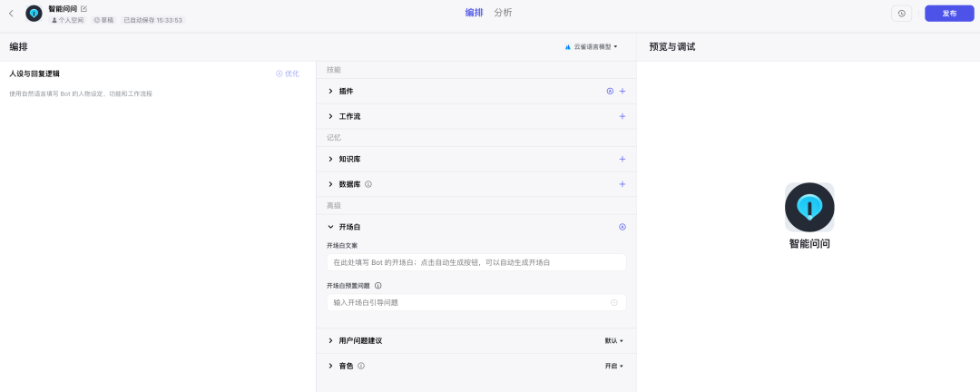Edit the bot name pencil icon

pos(83,8)
